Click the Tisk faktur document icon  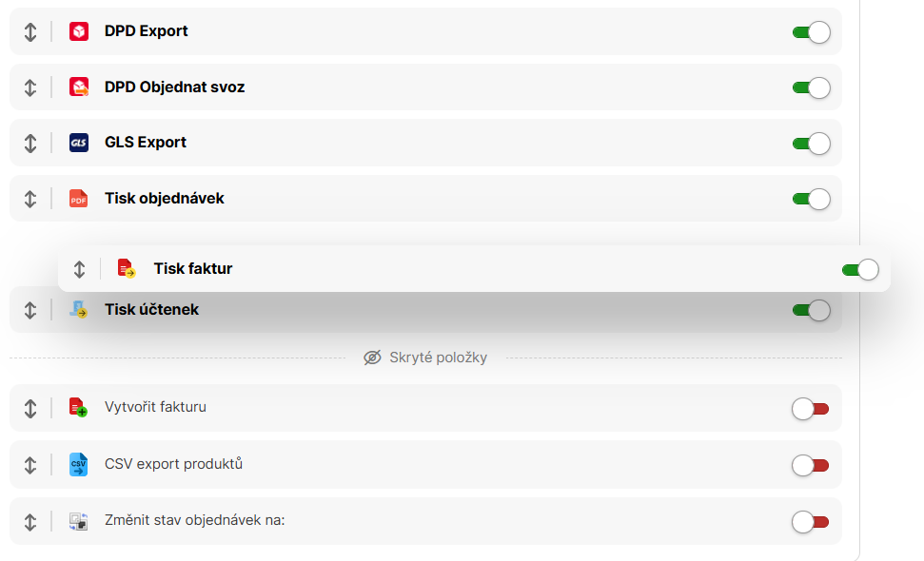127,269
